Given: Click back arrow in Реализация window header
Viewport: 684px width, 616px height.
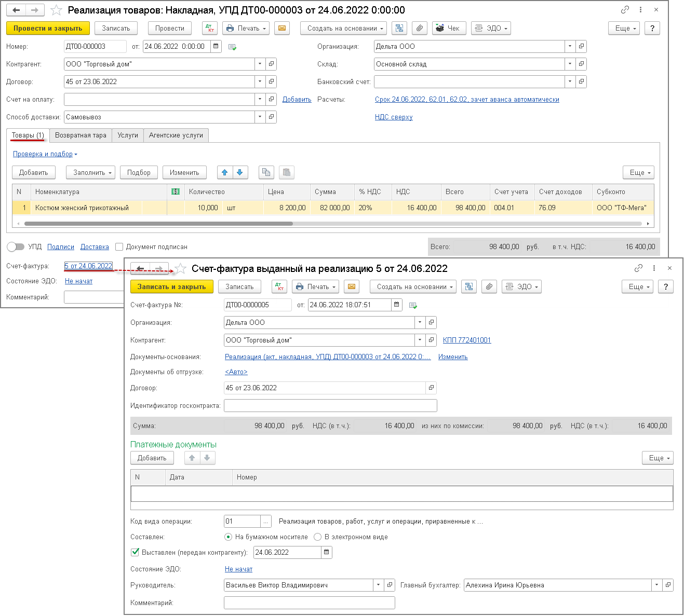Looking at the screenshot, I should 16,10.
